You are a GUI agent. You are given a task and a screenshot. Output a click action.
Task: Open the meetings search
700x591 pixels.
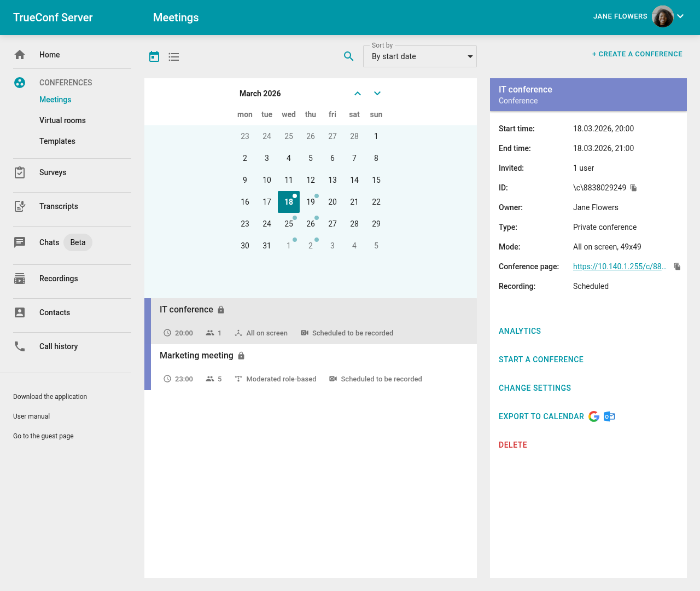348,56
